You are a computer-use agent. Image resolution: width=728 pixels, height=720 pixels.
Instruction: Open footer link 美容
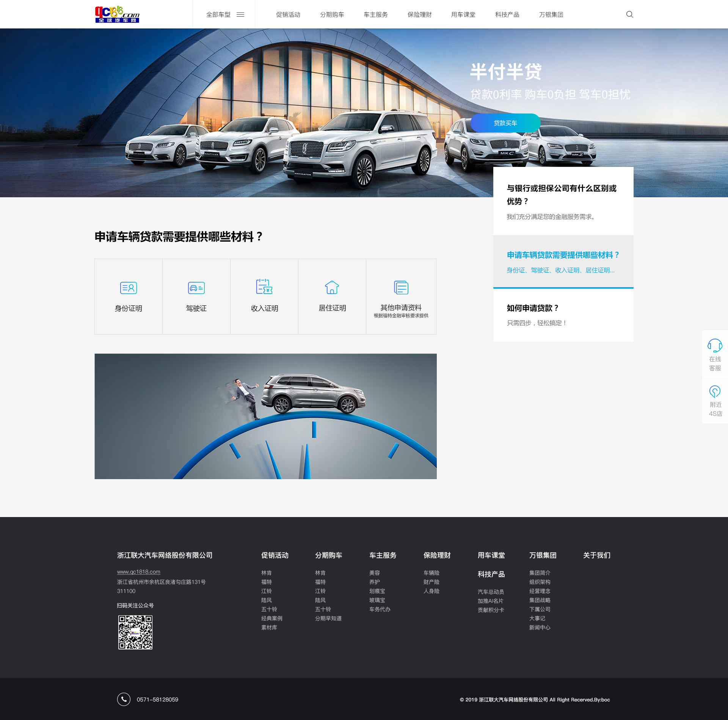pyautogui.click(x=375, y=573)
